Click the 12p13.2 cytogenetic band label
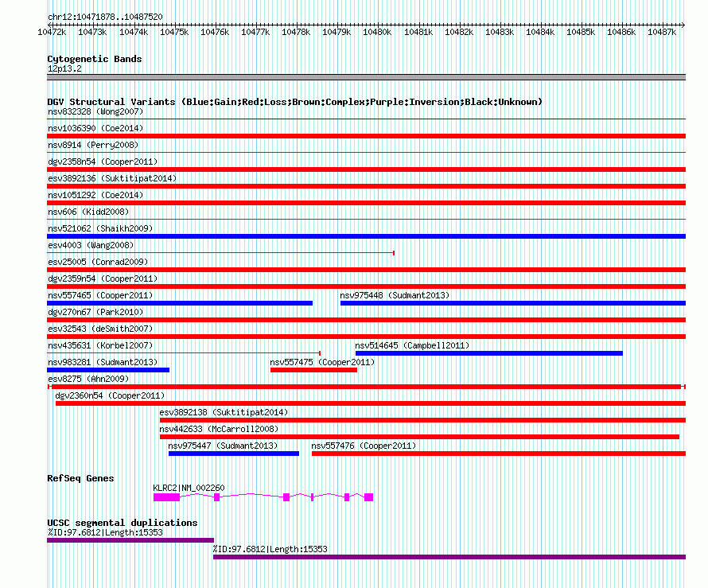The width and height of the screenshot is (708, 588). click(x=64, y=68)
